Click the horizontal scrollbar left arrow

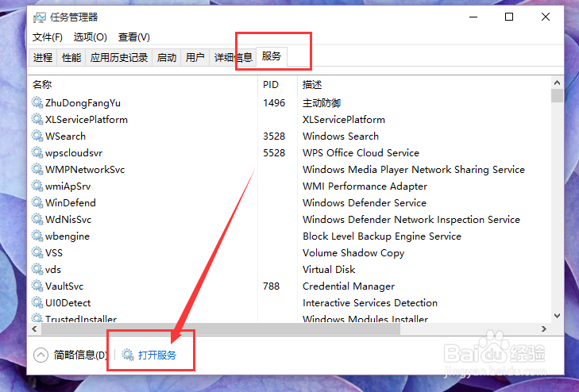[34, 329]
